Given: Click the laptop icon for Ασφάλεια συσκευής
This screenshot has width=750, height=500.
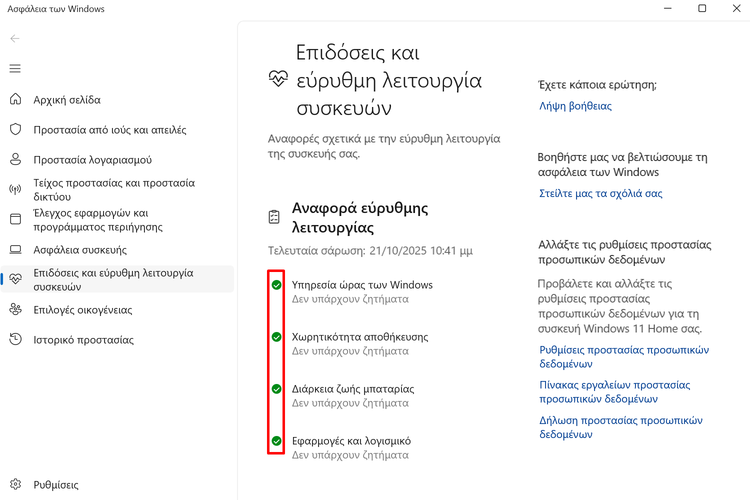Looking at the screenshot, I should click(x=15, y=250).
